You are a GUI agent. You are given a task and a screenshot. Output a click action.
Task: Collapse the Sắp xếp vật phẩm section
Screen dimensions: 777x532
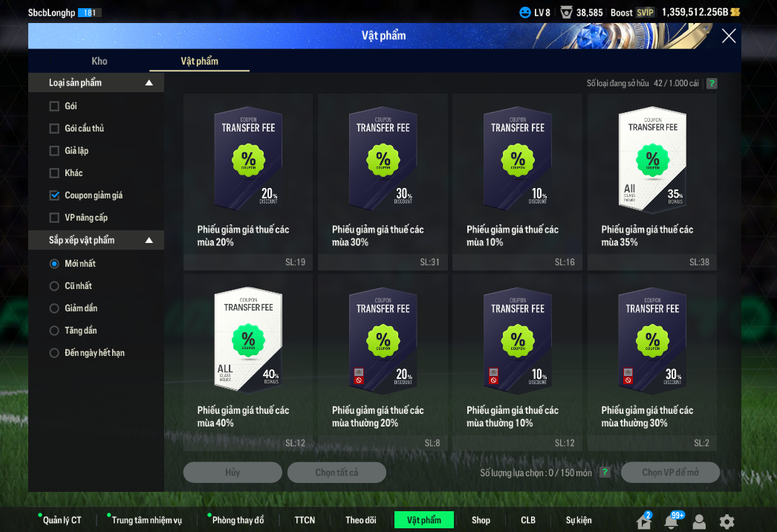tap(149, 240)
